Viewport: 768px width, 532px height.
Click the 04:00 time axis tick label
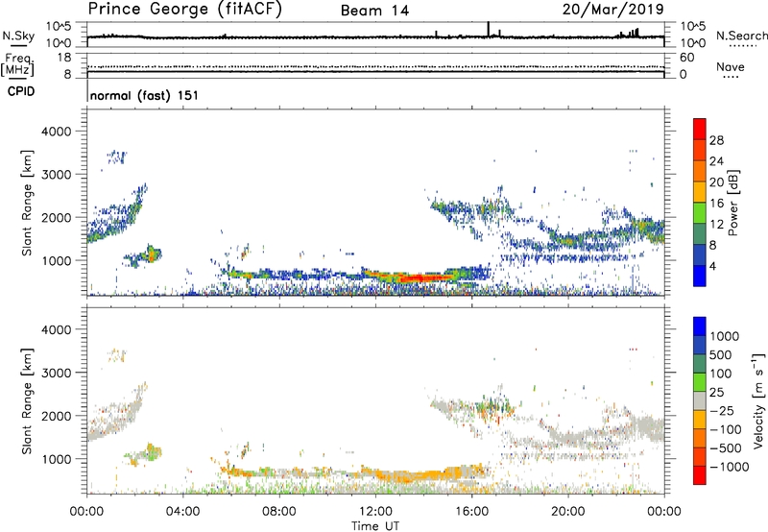coord(183,512)
